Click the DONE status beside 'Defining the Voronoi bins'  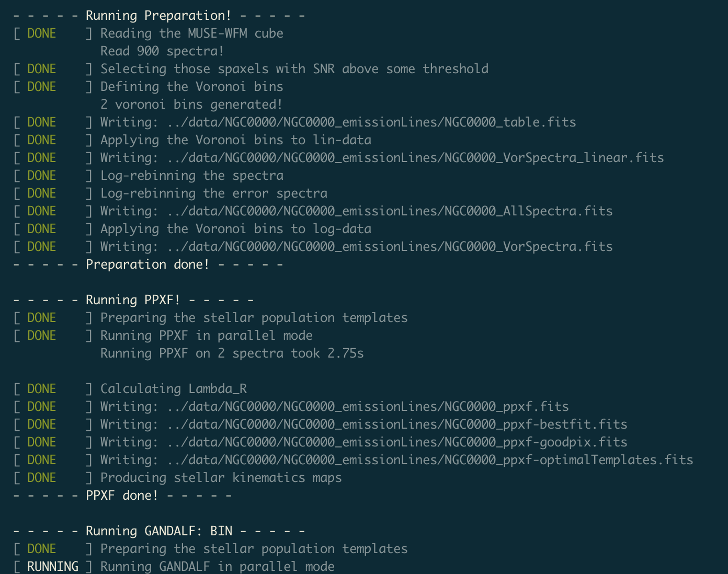click(42, 87)
